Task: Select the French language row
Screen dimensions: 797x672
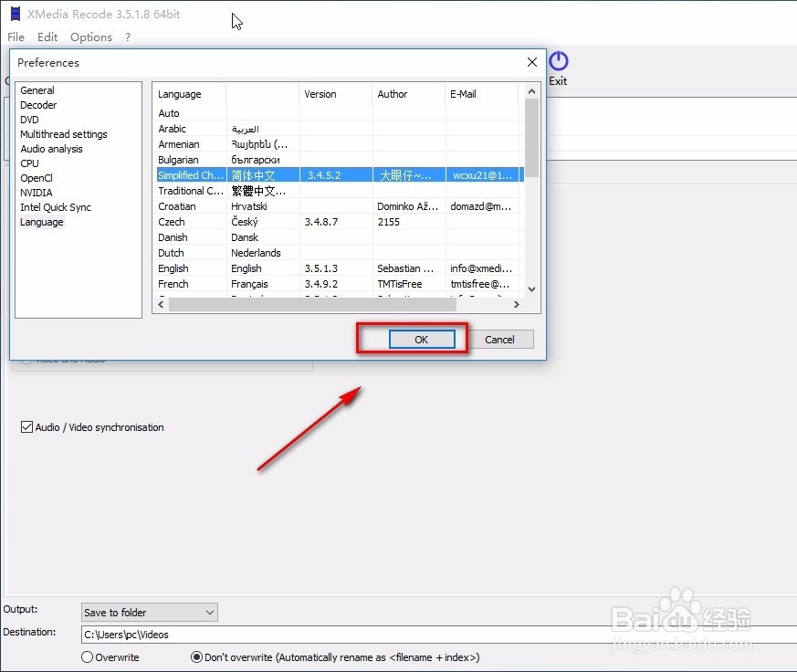Action: tap(338, 284)
